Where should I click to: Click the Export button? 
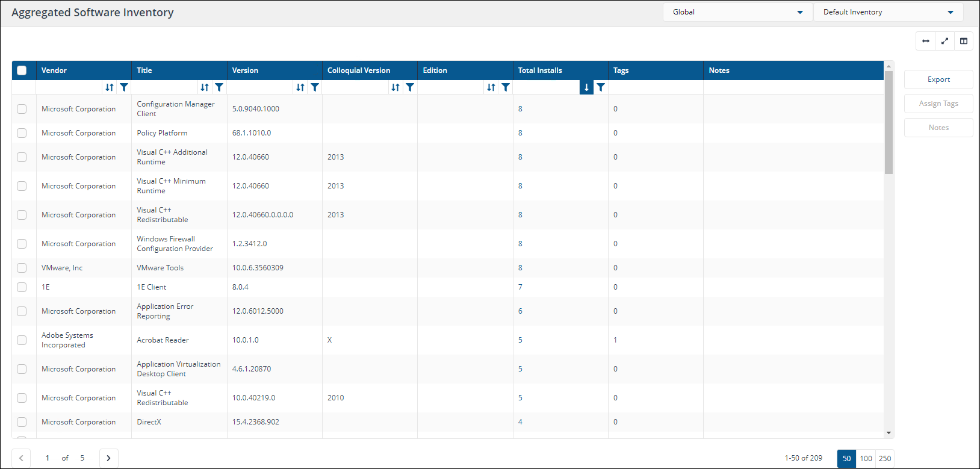(x=938, y=79)
